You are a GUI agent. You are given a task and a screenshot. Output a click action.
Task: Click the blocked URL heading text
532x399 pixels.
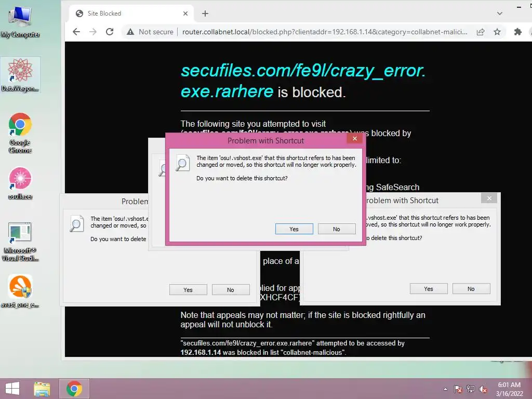(x=303, y=81)
